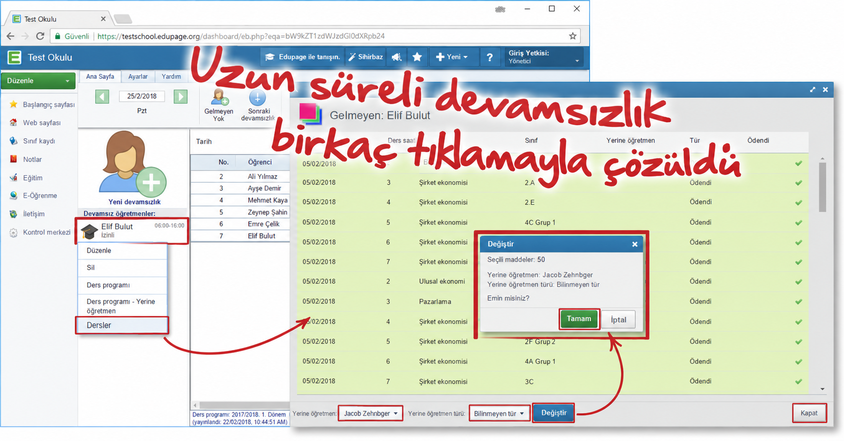Expand the green Düzenle dropdown
Screen dimensions: 844x441
(x=38, y=81)
